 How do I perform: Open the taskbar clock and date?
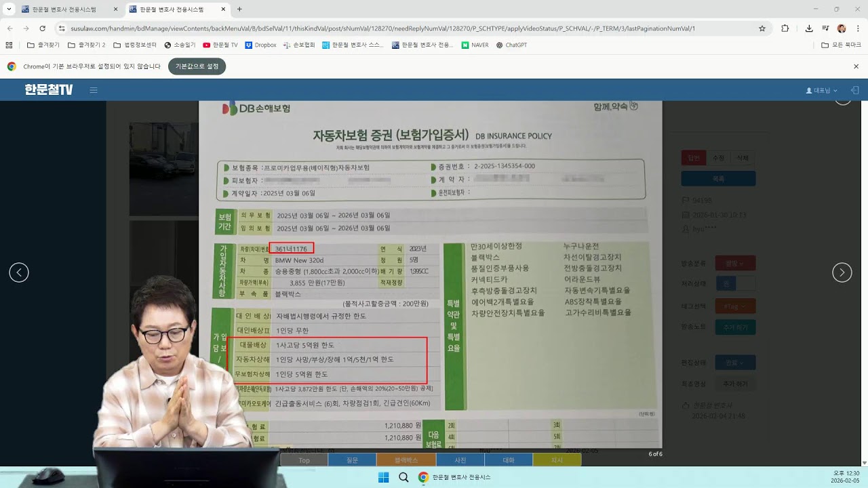(845, 476)
